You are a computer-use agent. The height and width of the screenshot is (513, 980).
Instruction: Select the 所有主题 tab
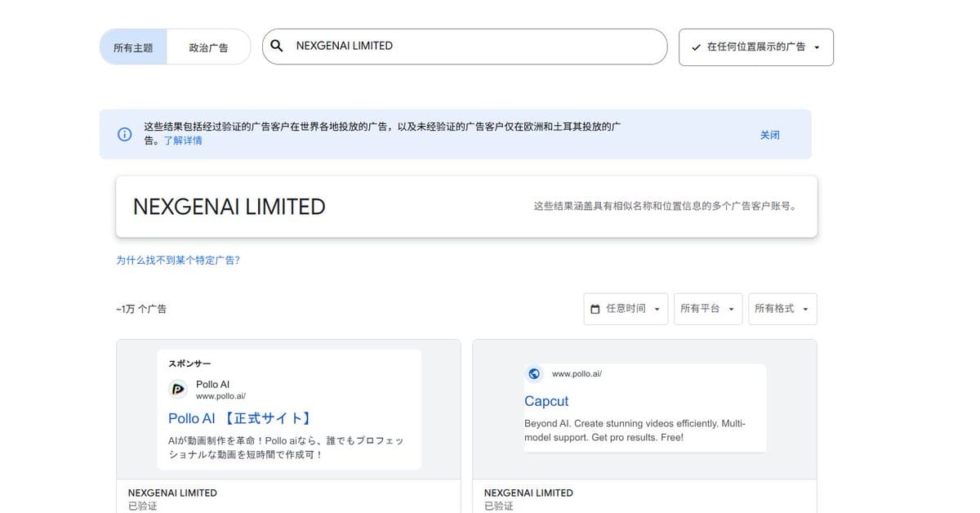click(x=133, y=47)
